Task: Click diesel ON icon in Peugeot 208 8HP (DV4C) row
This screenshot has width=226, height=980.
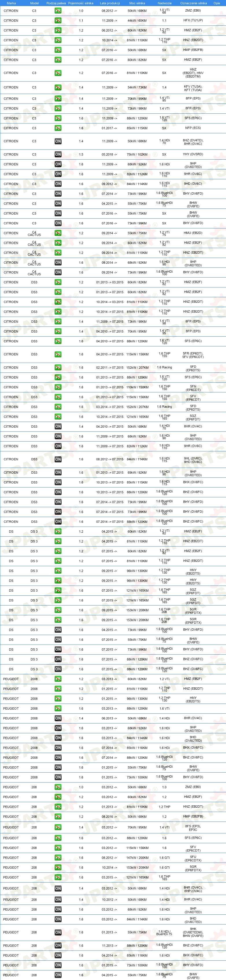Action: 58,889
